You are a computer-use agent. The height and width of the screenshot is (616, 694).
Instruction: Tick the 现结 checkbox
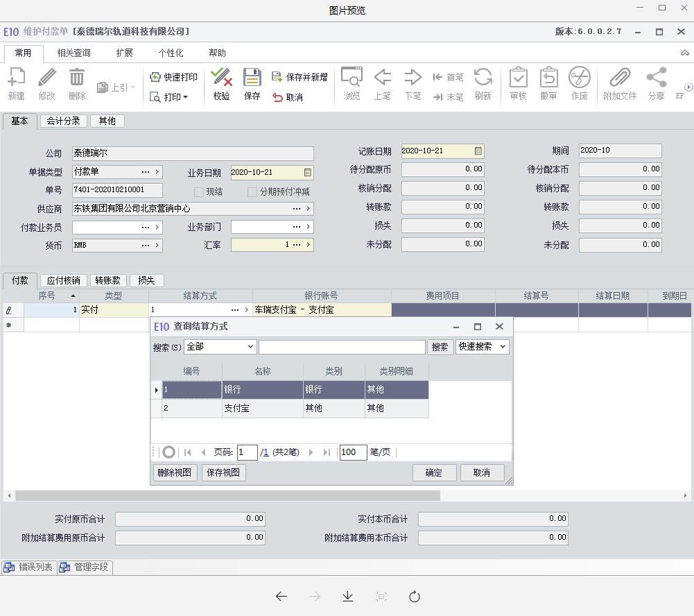pyautogui.click(x=199, y=191)
